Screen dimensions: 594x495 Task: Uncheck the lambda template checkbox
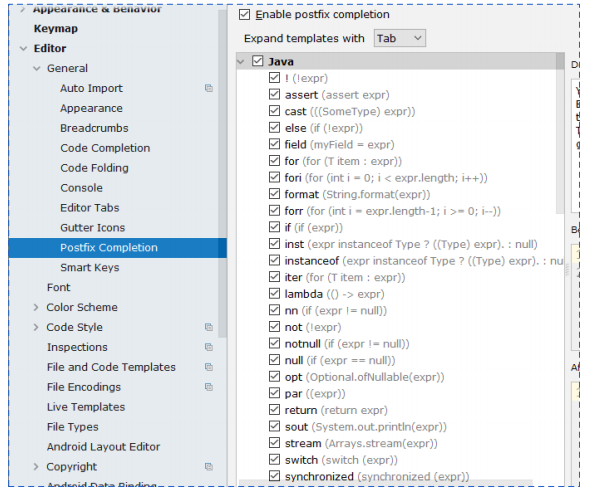tap(274, 294)
